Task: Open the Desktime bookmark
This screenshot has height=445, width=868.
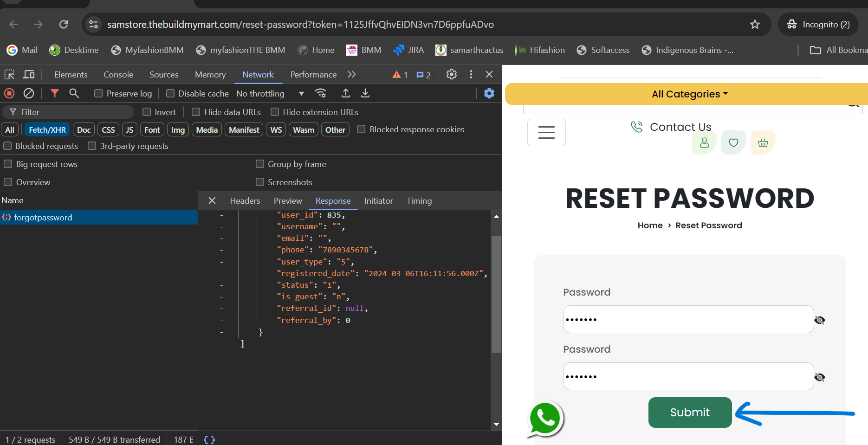Action: (x=74, y=50)
